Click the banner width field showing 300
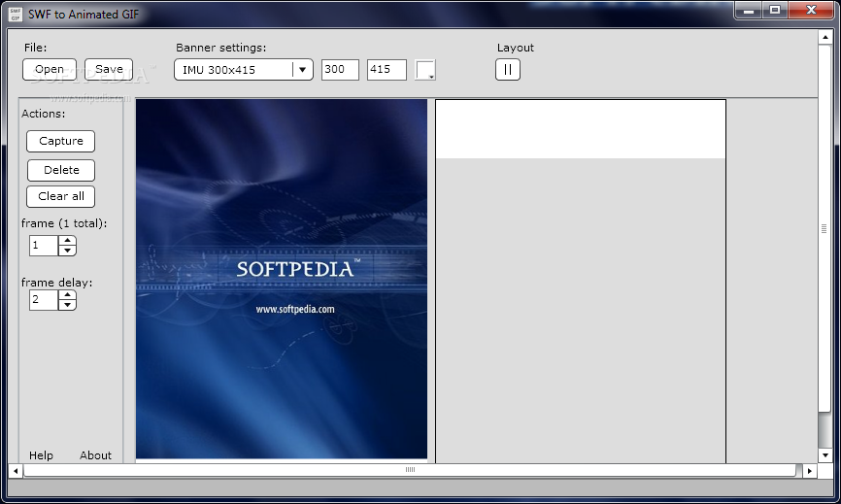 click(x=340, y=70)
